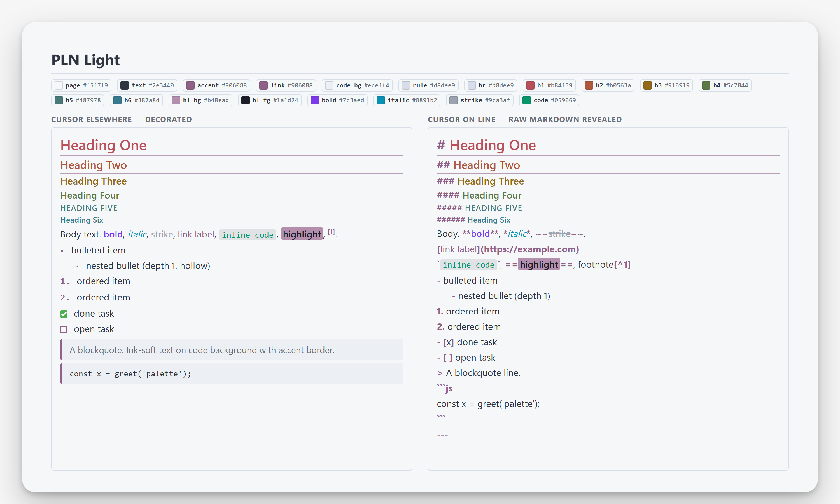The image size is (840, 504).
Task: Check the open task checkbox
Action: (64, 329)
